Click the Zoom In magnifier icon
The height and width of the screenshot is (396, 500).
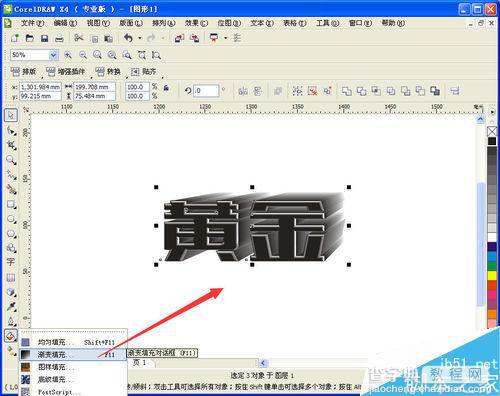tap(68, 55)
